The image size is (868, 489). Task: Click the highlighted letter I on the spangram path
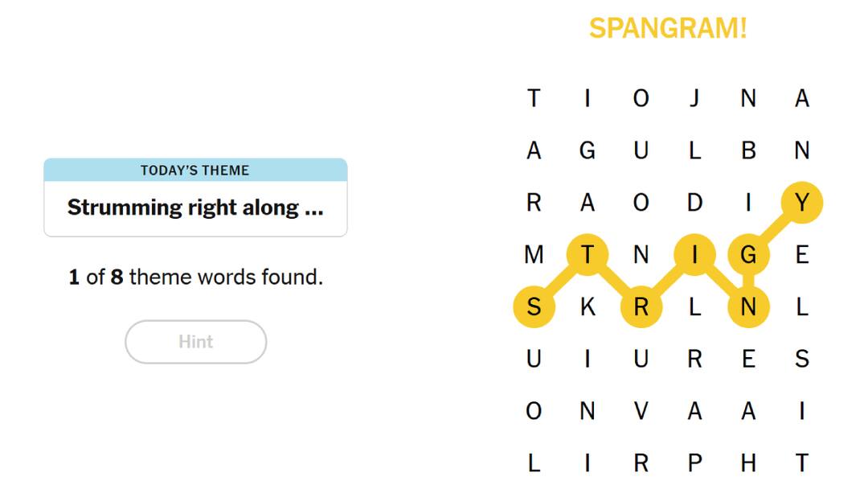click(694, 255)
